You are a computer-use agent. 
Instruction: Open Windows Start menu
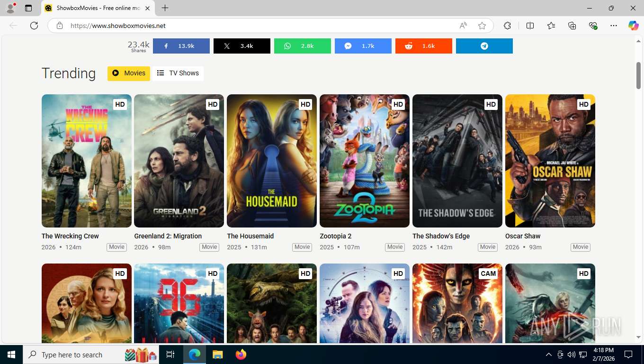[x=11, y=355]
